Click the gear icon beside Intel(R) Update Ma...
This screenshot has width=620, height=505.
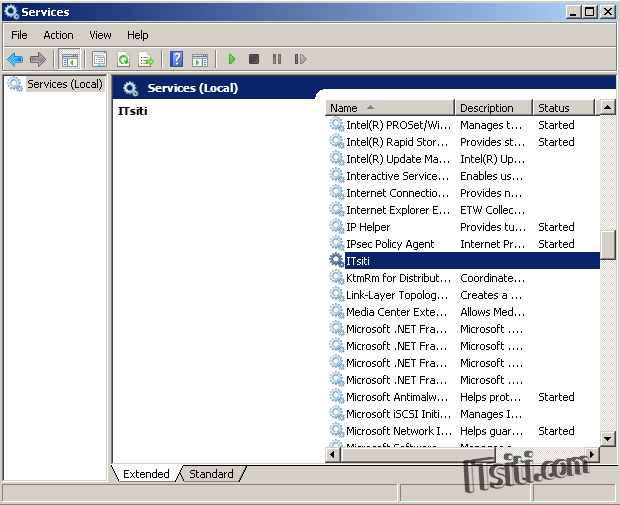pyautogui.click(x=336, y=158)
